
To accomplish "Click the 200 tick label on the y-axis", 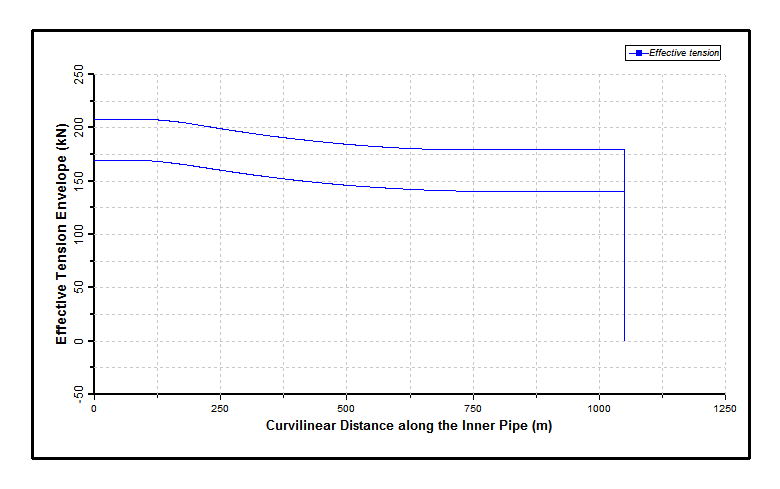I will click(x=80, y=127).
